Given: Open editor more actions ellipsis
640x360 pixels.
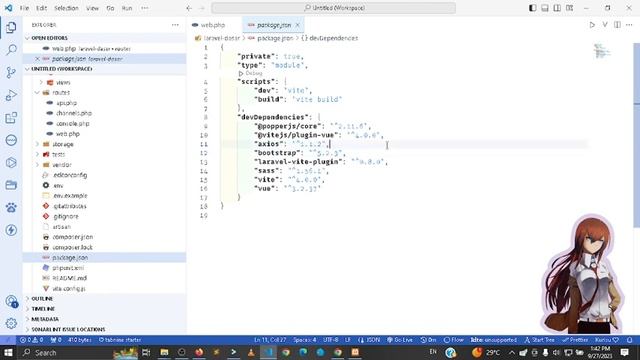Looking at the screenshot, I should 629,25.
